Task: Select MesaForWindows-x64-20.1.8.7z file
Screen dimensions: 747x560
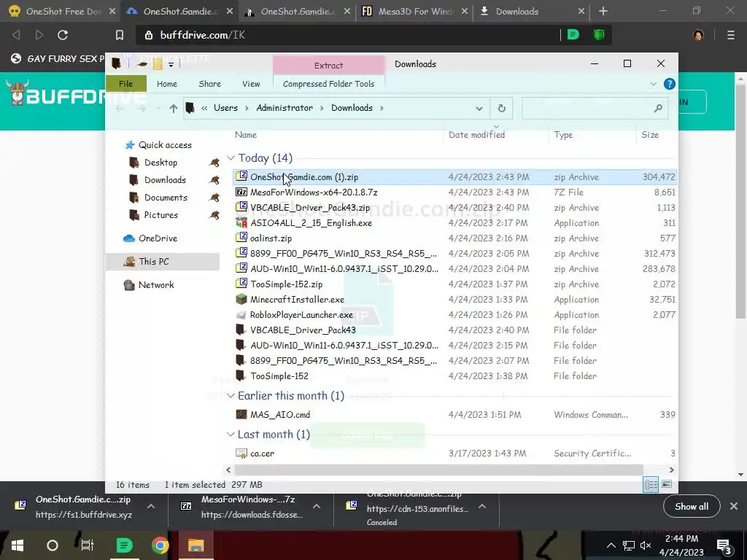Action: 314,192
